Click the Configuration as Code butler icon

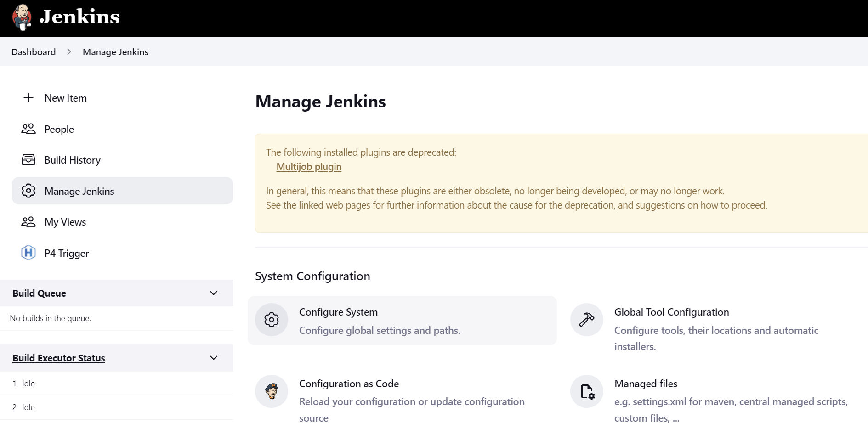click(x=272, y=391)
